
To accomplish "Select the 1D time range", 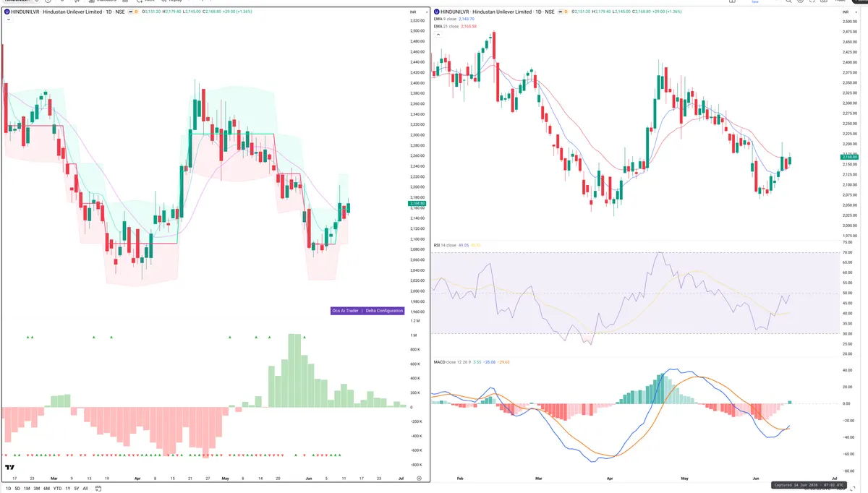I will coord(7,489).
